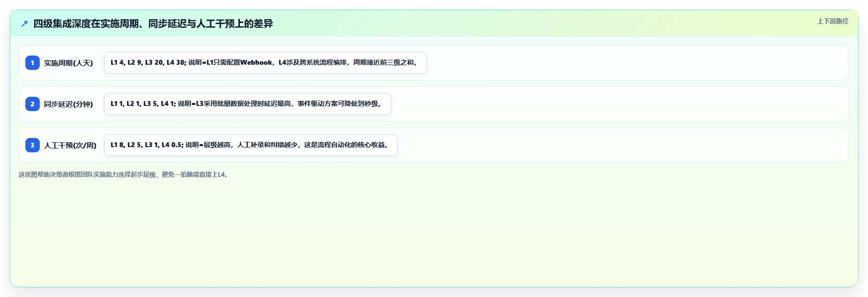
Task: Select the number 1 badge for 实施周期
Action: point(33,63)
